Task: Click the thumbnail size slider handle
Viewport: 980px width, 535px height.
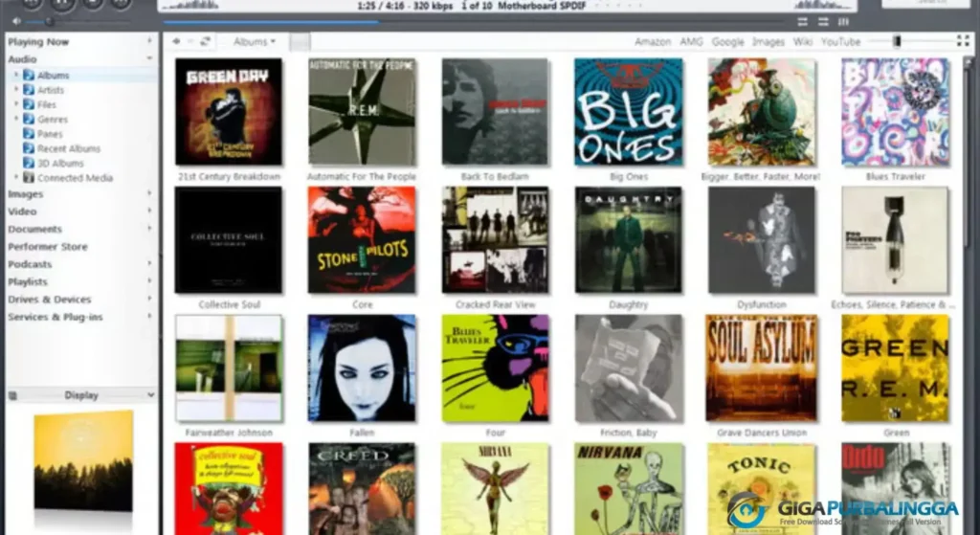Action: pyautogui.click(x=897, y=41)
